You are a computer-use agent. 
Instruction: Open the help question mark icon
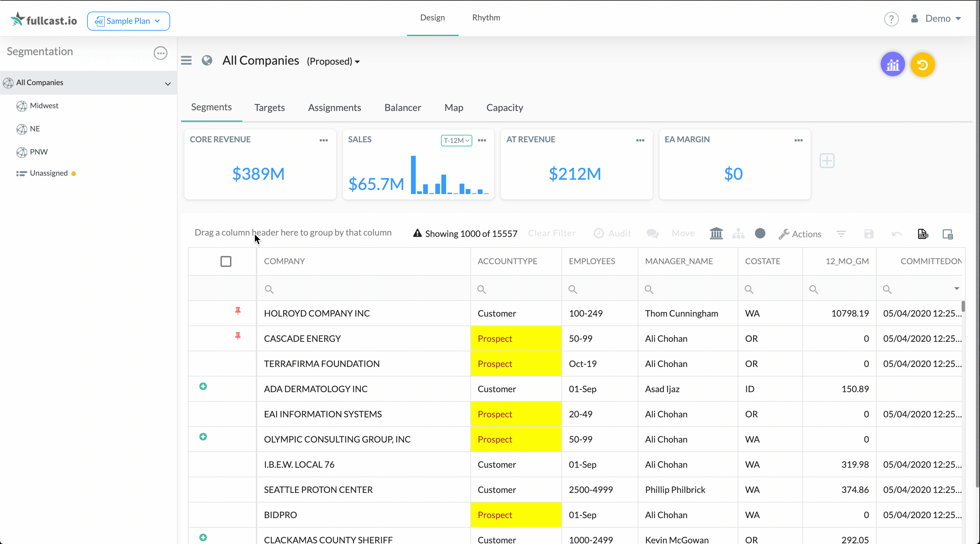point(891,19)
